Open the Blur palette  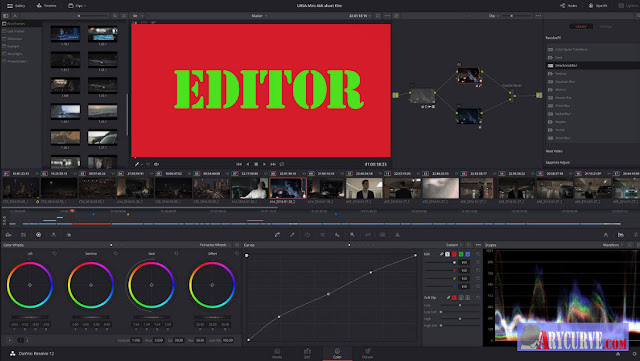pos(337,235)
